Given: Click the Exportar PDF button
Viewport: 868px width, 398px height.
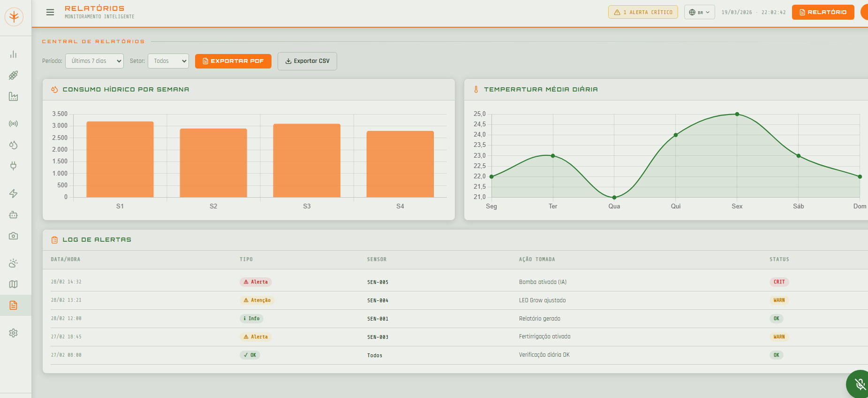Looking at the screenshot, I should click(233, 61).
